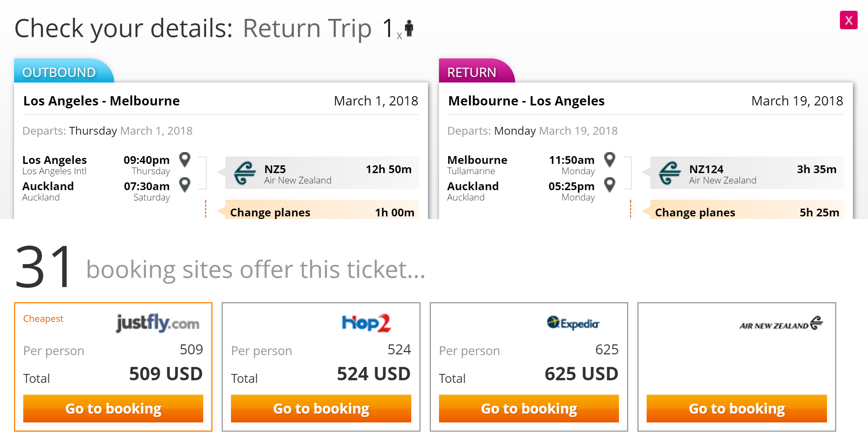Close the details dialog with the pink X

tap(848, 20)
